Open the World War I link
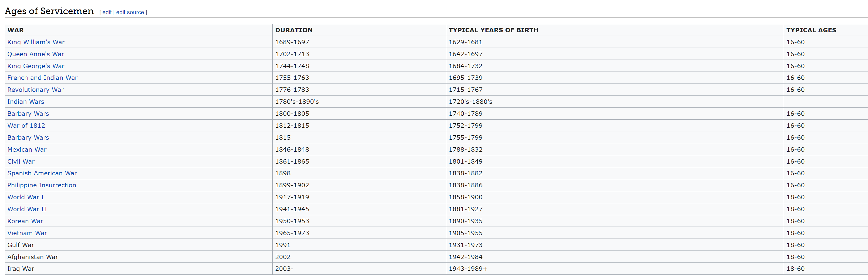 [x=26, y=197]
